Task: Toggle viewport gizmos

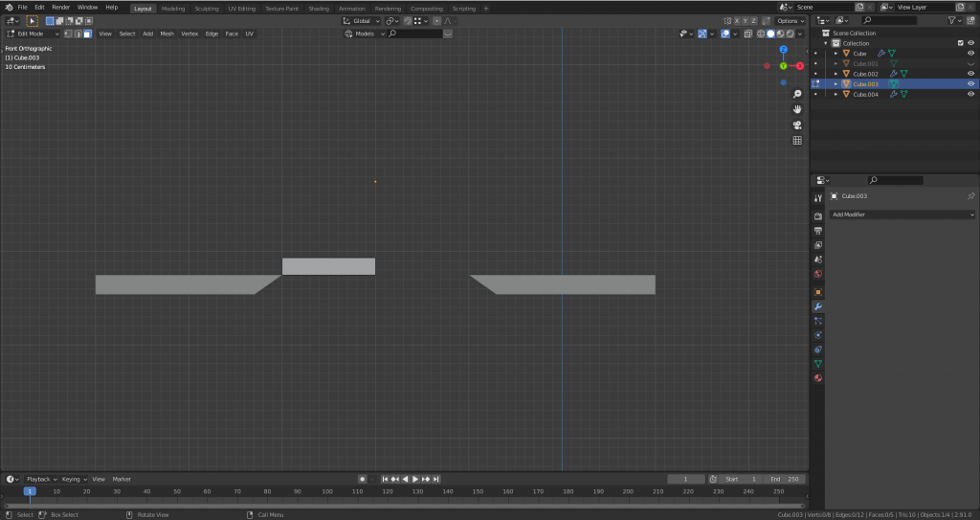Action: (x=702, y=34)
